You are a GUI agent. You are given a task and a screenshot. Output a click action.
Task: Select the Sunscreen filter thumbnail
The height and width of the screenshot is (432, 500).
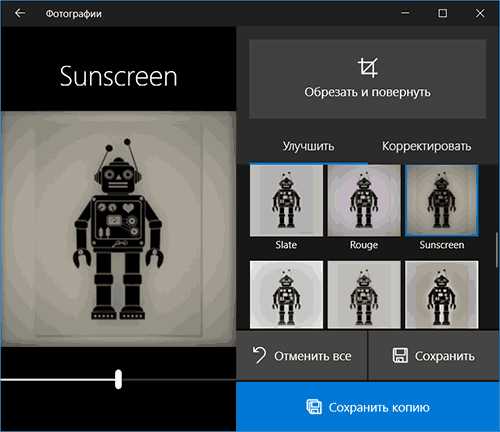tap(442, 201)
